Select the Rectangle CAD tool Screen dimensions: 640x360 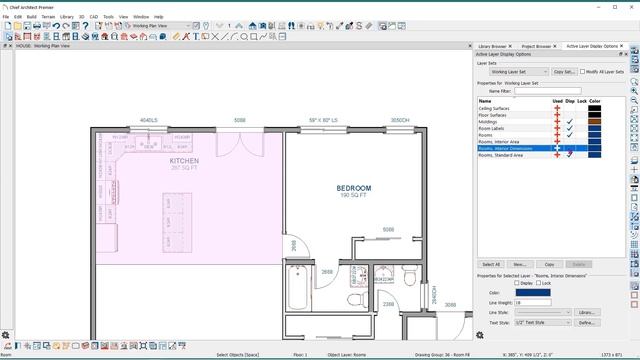click(x=253, y=37)
